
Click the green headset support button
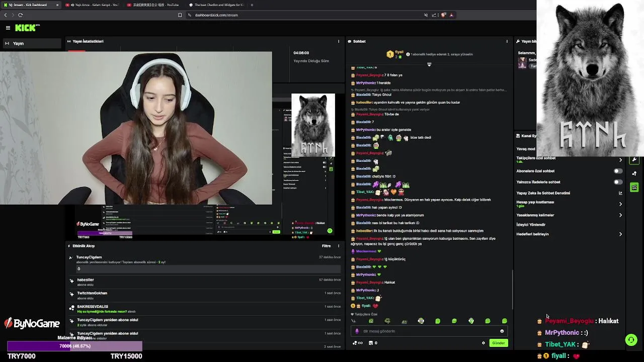631,340
